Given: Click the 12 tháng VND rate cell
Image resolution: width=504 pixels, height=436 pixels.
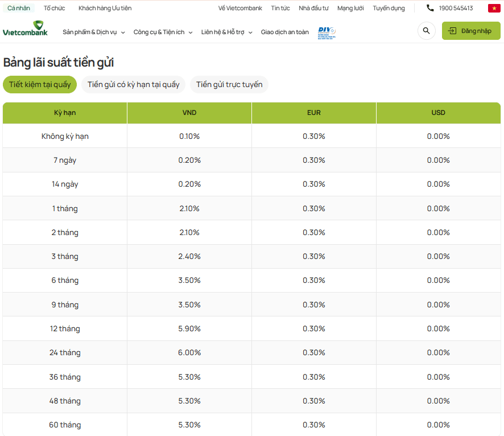Looking at the screenshot, I should 189,328.
